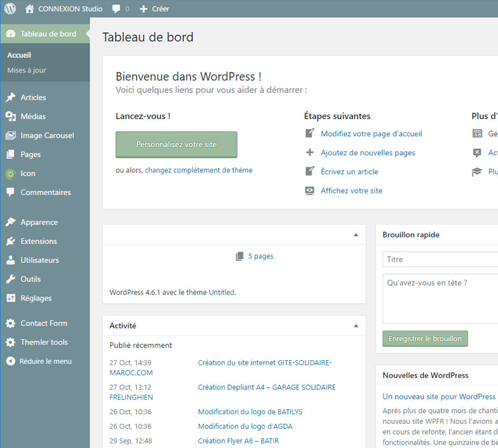Select the Accueil submenu item

pos(19,55)
